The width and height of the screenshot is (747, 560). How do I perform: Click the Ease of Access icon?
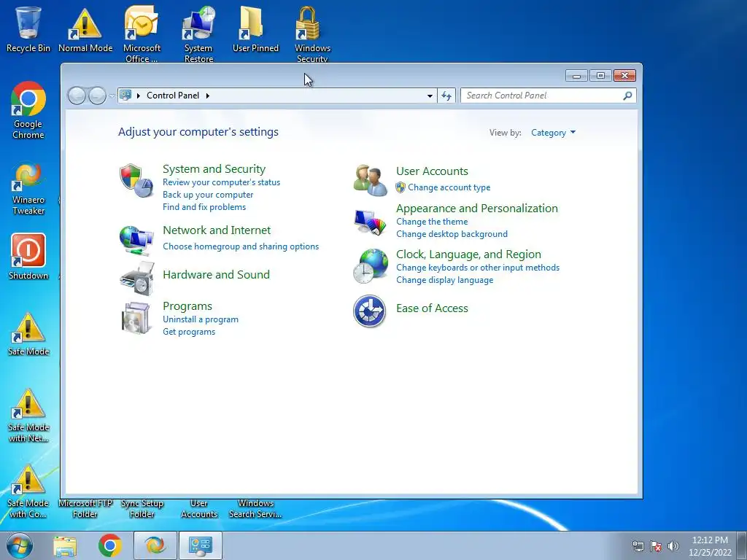[x=369, y=311]
